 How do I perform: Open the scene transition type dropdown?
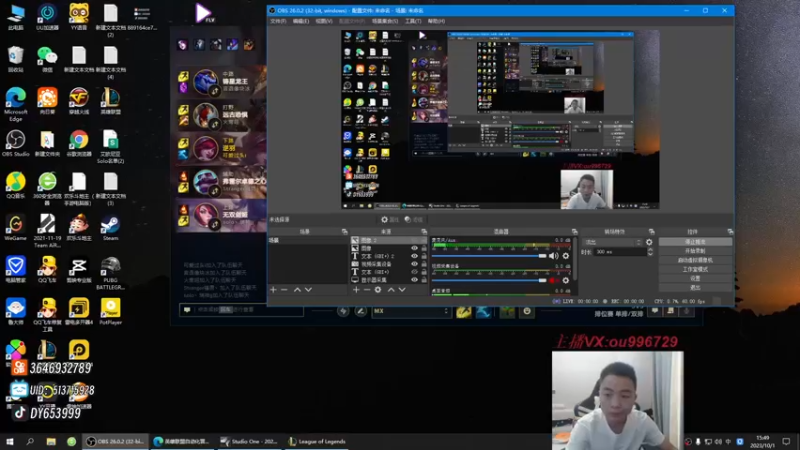pos(612,242)
